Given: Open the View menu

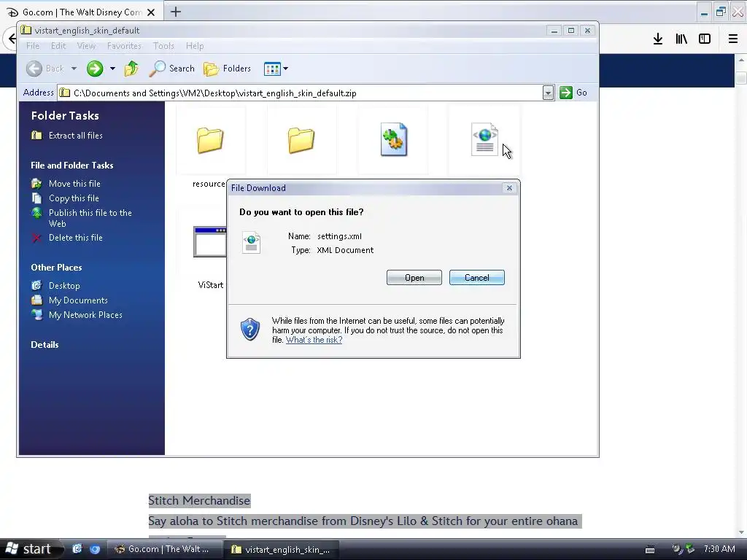Looking at the screenshot, I should [86, 46].
